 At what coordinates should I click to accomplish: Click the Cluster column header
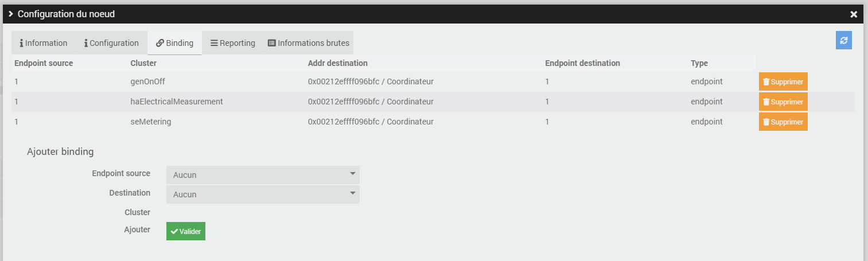[143, 63]
